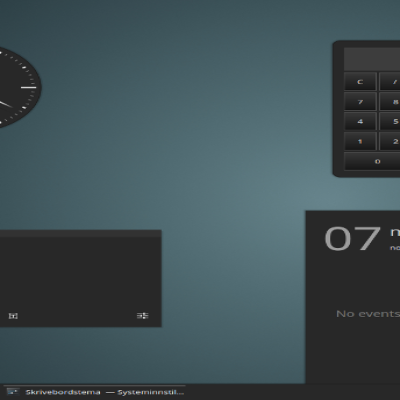Click the 5 key on calculator

point(389,121)
